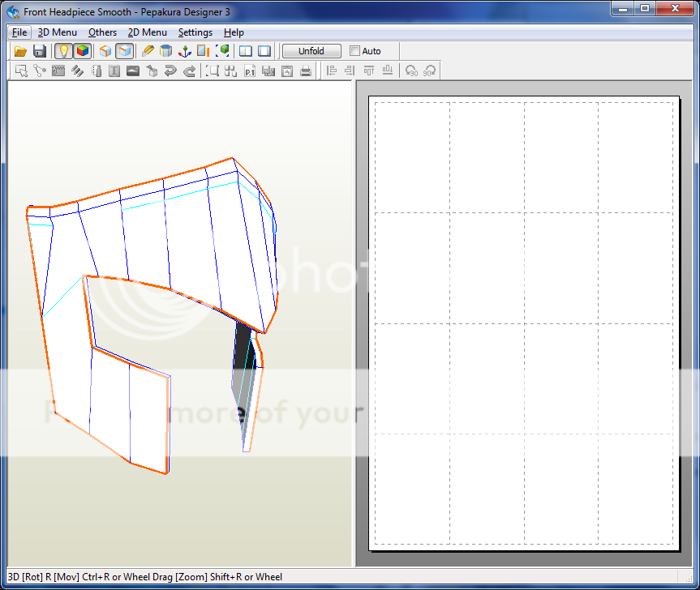Click the arrange parts grid icon
This screenshot has width=700, height=590.
tap(231, 71)
